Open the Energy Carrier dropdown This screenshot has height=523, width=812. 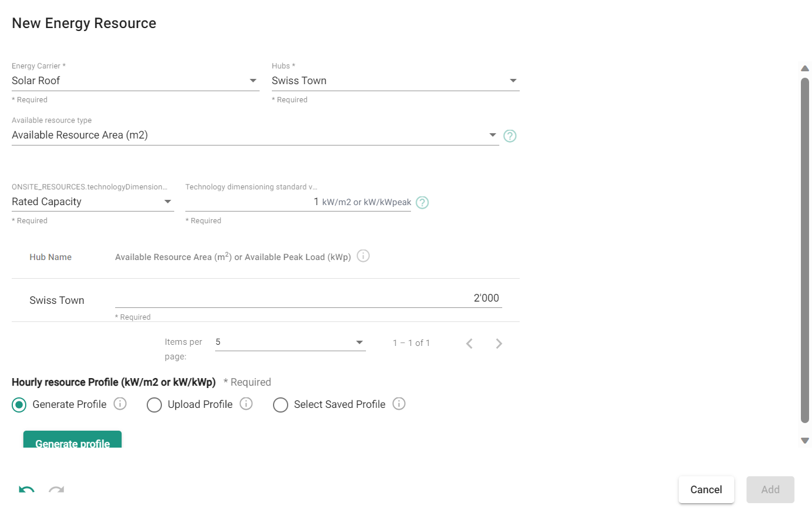[135, 81]
